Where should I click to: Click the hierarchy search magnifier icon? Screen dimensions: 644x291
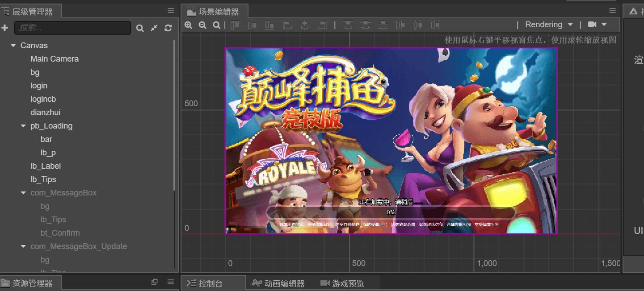[140, 28]
